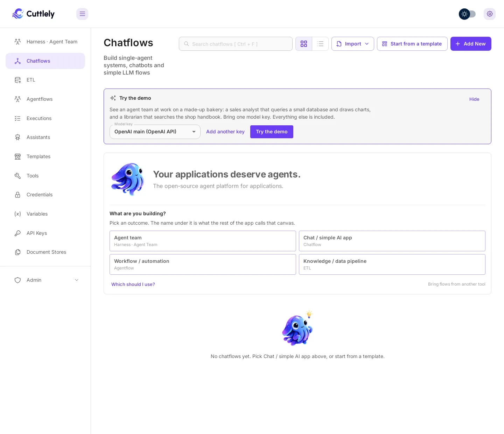Open settings gear icon

(x=490, y=14)
